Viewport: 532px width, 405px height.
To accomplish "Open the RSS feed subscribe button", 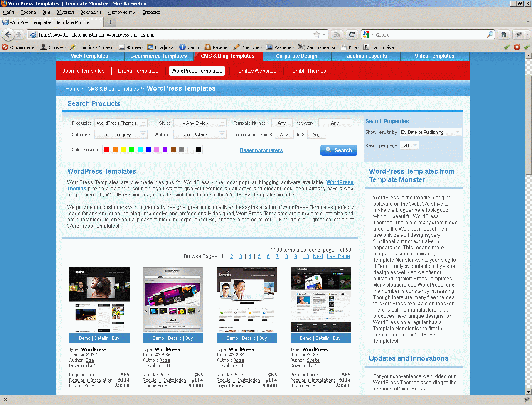I will [x=337, y=34].
